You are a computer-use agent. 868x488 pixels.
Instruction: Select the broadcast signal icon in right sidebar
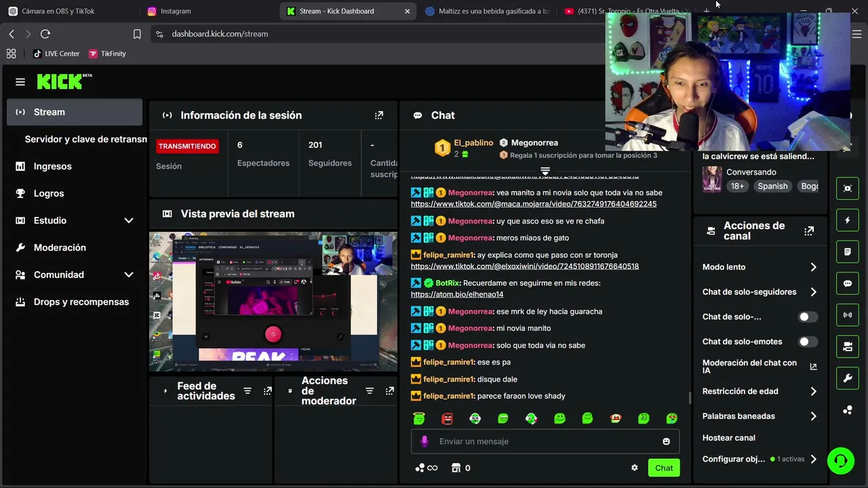[x=848, y=315]
